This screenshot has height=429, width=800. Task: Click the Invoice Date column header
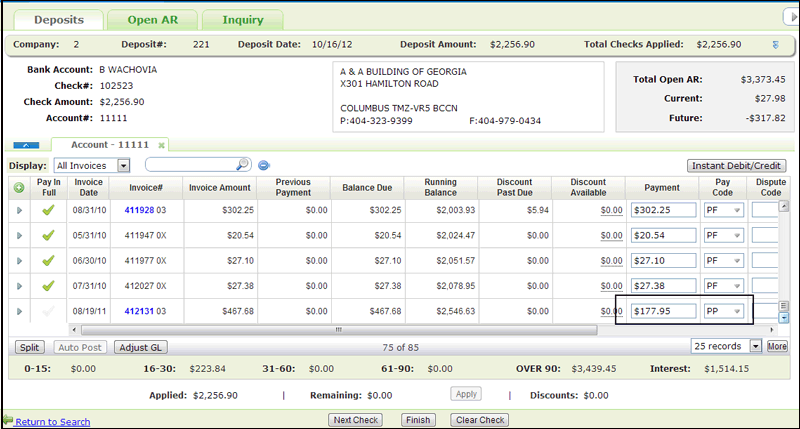[88, 188]
